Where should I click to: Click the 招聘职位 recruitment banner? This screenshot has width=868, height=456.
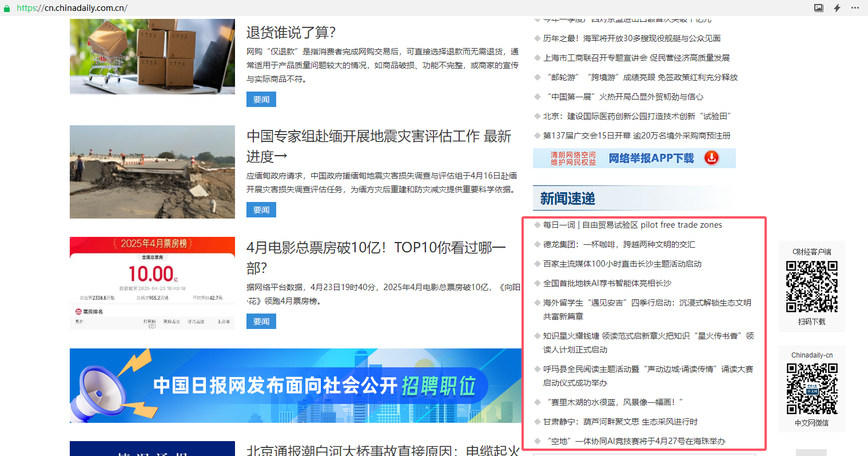[x=296, y=386]
